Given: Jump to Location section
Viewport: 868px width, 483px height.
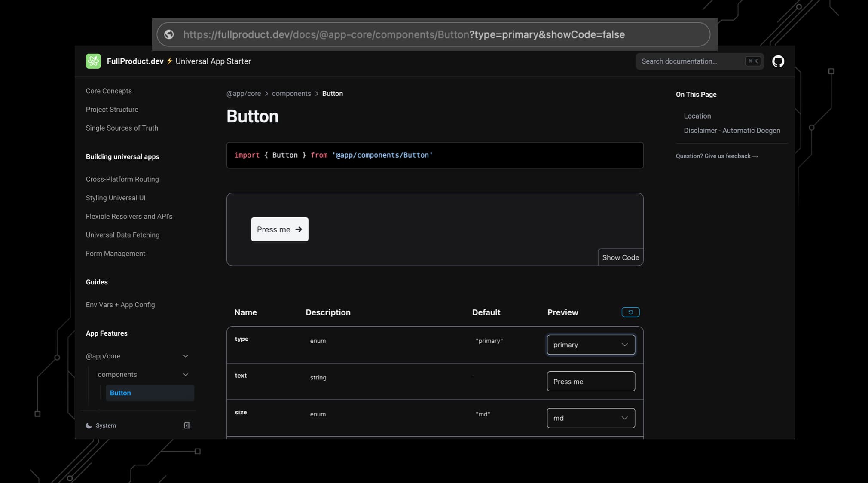Looking at the screenshot, I should [697, 116].
